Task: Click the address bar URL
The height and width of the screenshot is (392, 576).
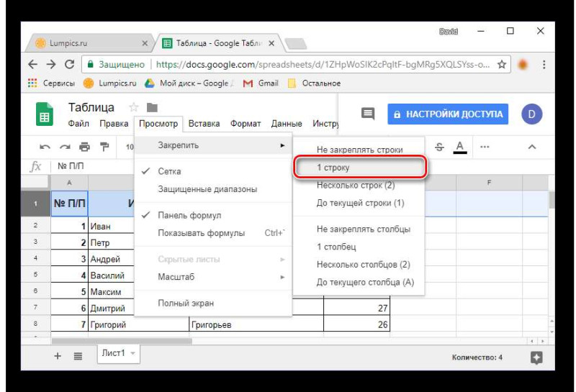Action: pos(323,65)
